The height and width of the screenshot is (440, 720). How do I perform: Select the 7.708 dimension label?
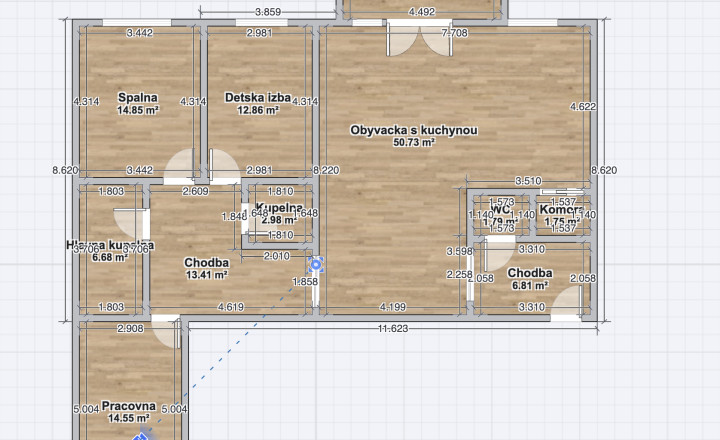pyautogui.click(x=454, y=33)
